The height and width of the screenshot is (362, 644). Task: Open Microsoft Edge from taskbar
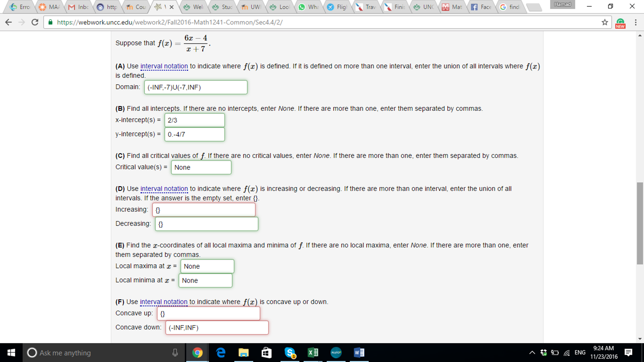221,353
